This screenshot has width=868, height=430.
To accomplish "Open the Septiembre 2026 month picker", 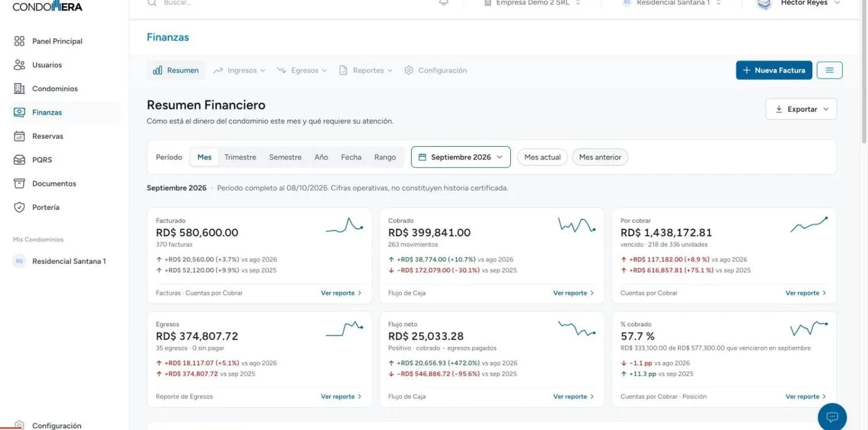I will pyautogui.click(x=461, y=157).
